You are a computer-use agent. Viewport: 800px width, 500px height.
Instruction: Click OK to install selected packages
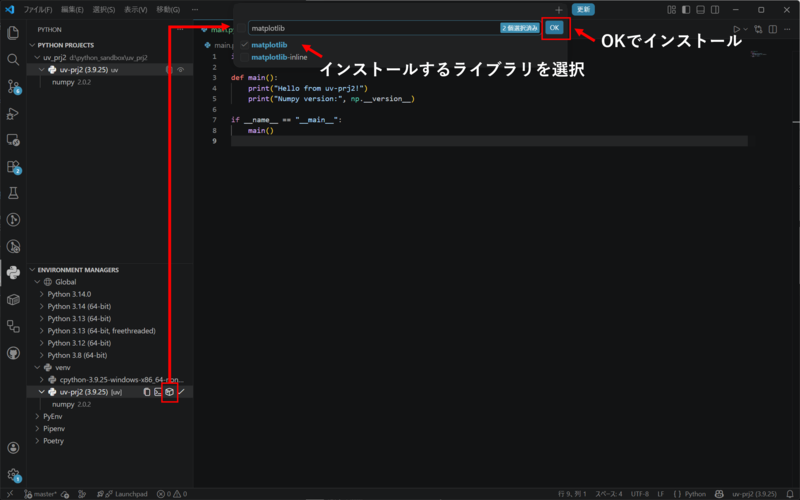coord(554,28)
